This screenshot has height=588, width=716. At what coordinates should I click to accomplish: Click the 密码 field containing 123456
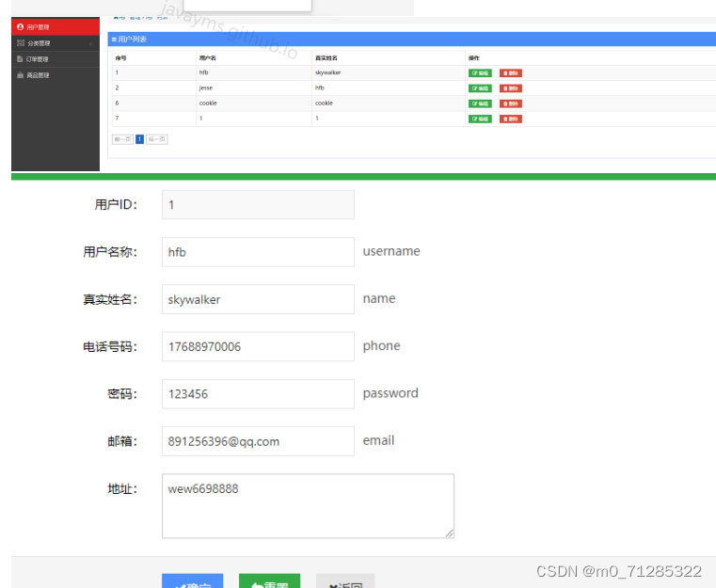click(258, 394)
